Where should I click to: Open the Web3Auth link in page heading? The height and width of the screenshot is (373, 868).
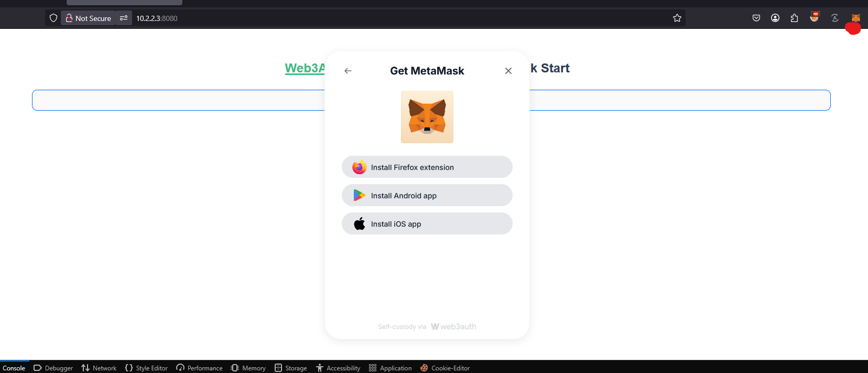point(305,68)
